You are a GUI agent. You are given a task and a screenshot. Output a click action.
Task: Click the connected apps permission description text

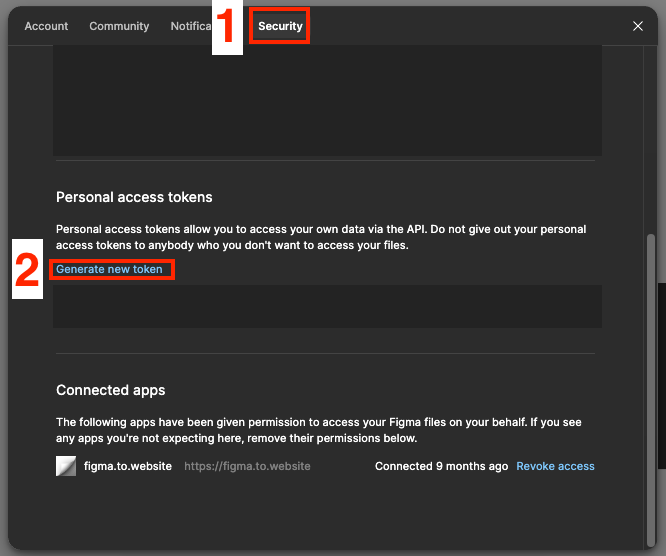(319, 430)
